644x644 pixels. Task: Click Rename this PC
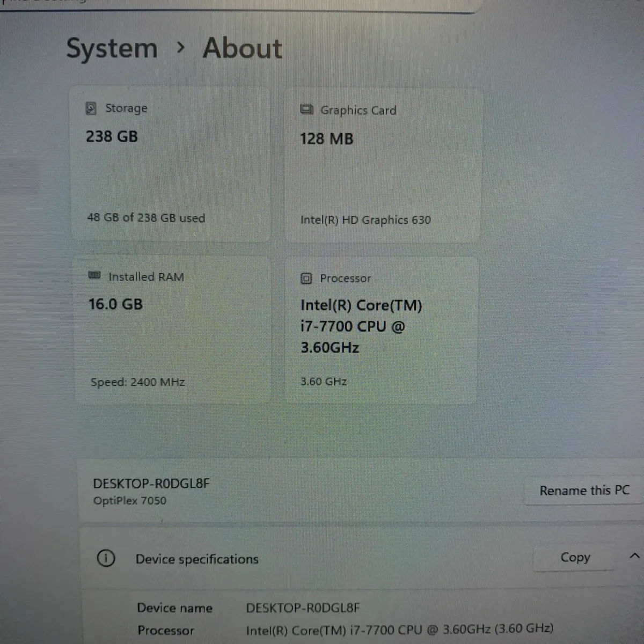[584, 490]
